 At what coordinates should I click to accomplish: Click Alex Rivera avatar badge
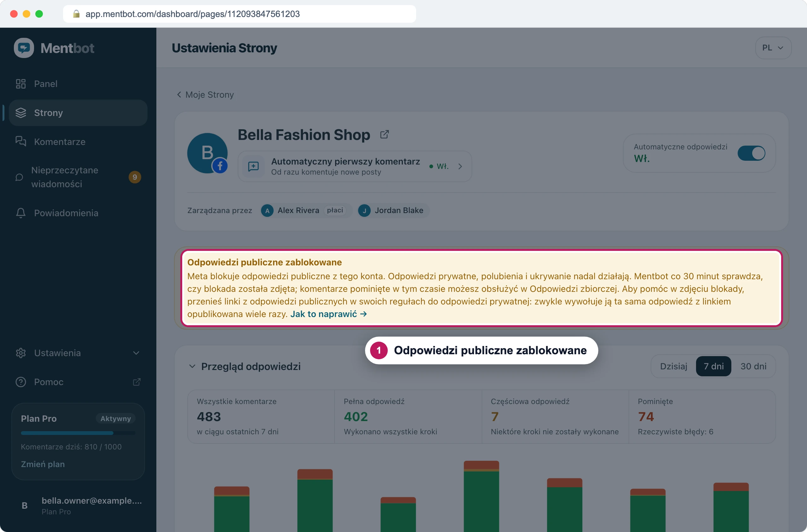click(x=267, y=210)
